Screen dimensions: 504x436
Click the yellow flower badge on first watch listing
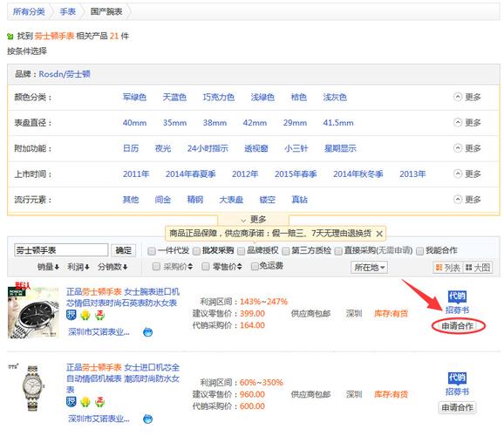[85, 315]
